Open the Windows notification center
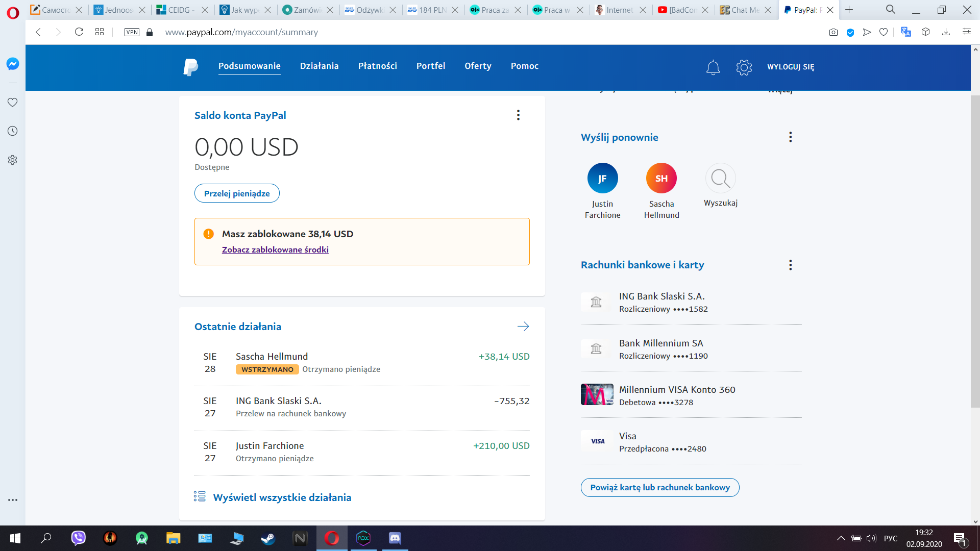This screenshot has height=551, width=980. [960, 539]
